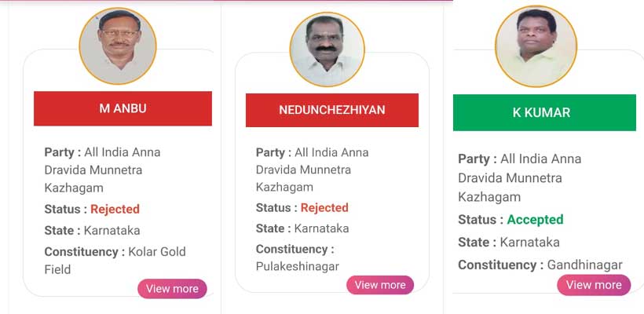Click party name on K Kumar card
Image resolution: width=644 pixels, height=314 pixels.
point(519,177)
